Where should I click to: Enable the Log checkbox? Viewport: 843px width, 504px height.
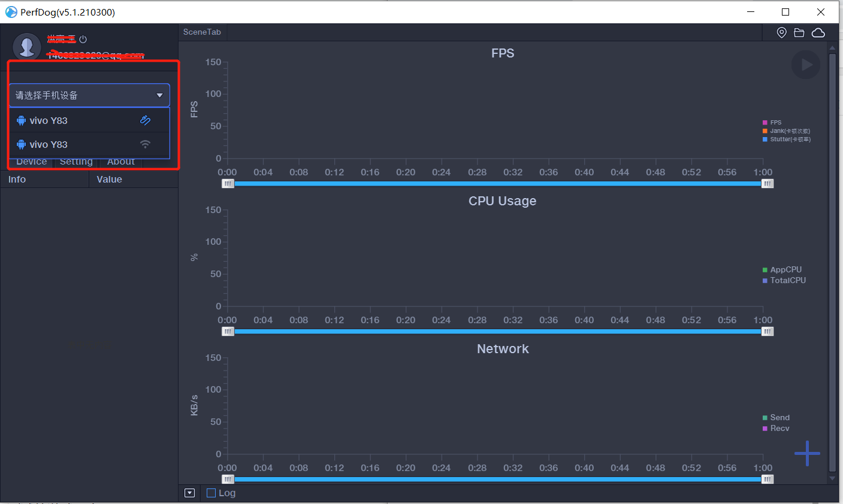pyautogui.click(x=211, y=493)
